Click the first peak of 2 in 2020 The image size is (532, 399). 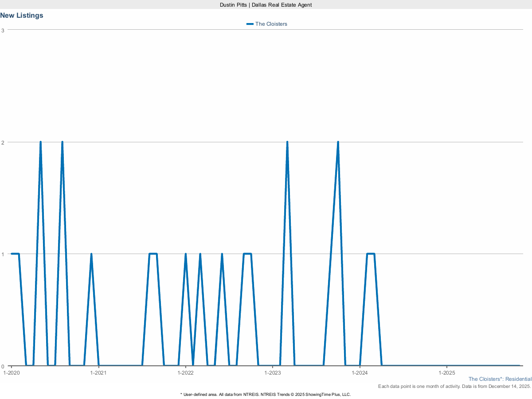point(40,142)
